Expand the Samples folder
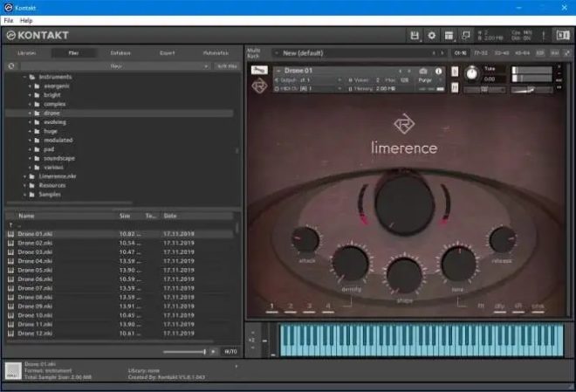The image size is (576, 392). point(25,195)
